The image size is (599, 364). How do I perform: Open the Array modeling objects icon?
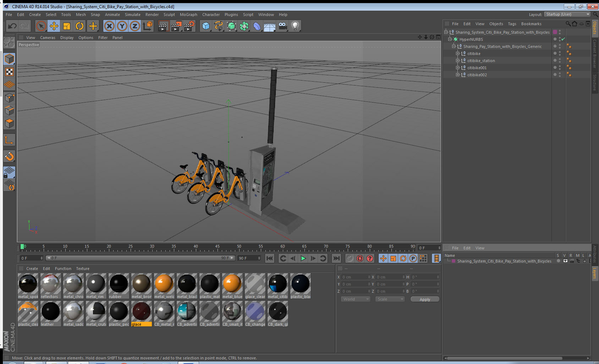tap(244, 26)
